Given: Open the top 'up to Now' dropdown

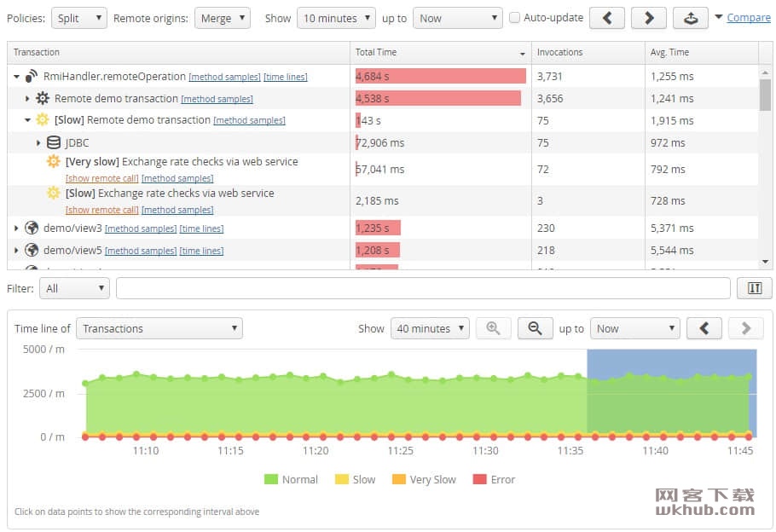Looking at the screenshot, I should tap(457, 18).
